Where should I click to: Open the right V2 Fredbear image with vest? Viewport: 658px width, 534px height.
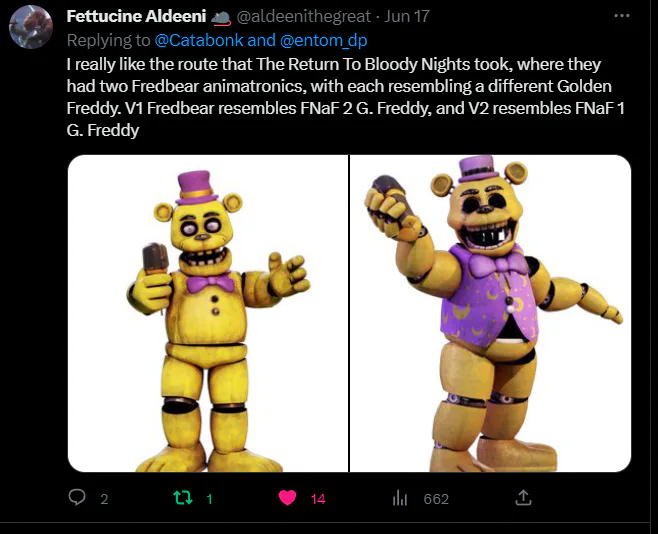(x=490, y=313)
